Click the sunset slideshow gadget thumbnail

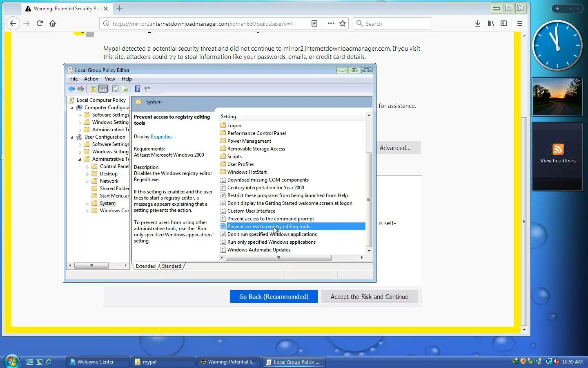point(557,97)
